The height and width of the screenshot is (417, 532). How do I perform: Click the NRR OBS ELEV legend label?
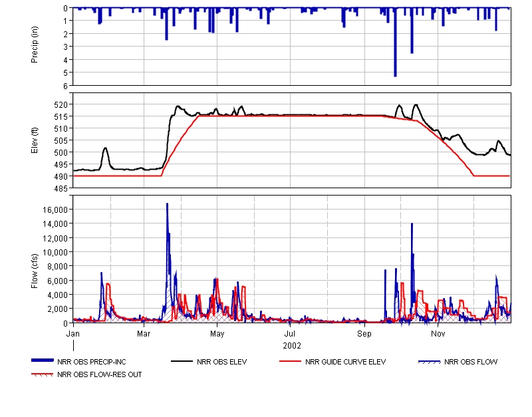pos(222,362)
